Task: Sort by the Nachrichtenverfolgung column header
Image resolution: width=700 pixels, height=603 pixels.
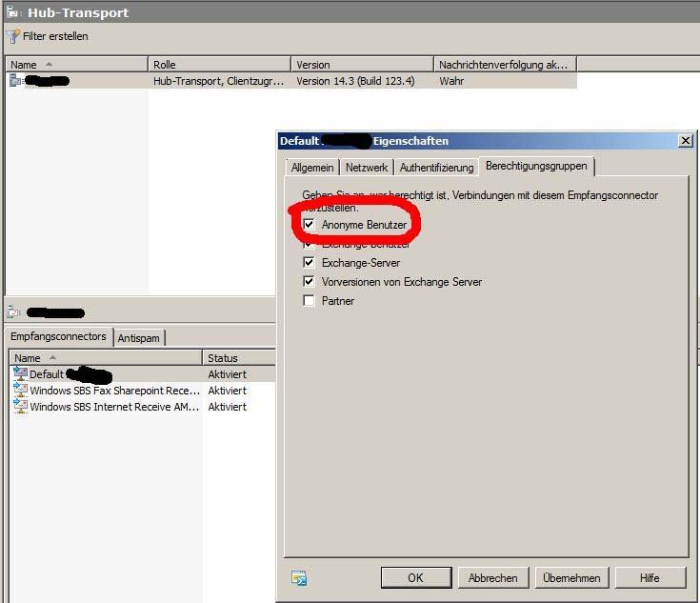Action: (x=506, y=65)
